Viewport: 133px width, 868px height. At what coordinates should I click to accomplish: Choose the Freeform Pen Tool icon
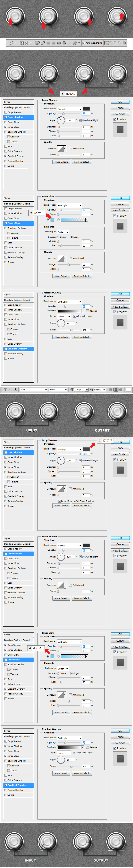click(43, 43)
